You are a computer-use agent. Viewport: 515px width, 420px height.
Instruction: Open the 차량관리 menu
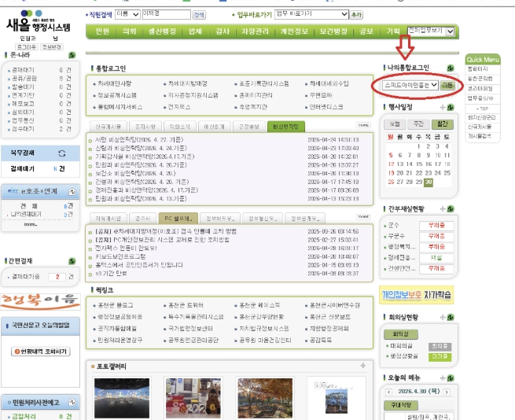coord(256,31)
